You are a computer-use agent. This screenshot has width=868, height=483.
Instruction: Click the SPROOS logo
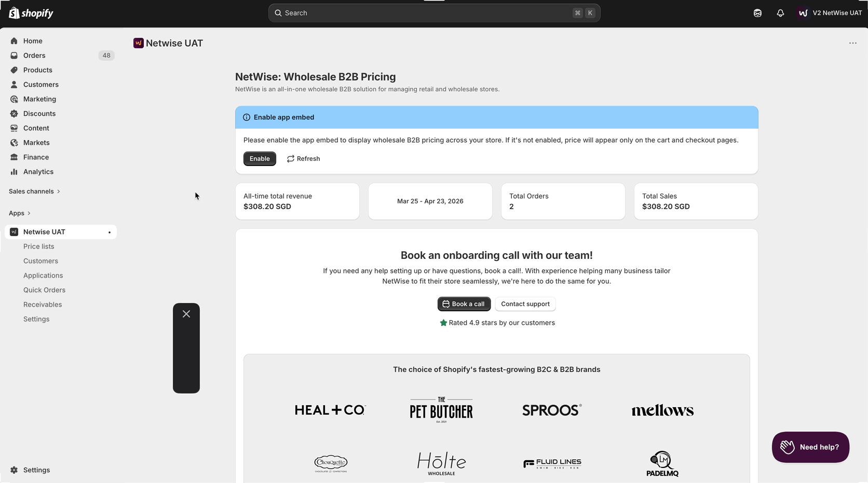(552, 410)
